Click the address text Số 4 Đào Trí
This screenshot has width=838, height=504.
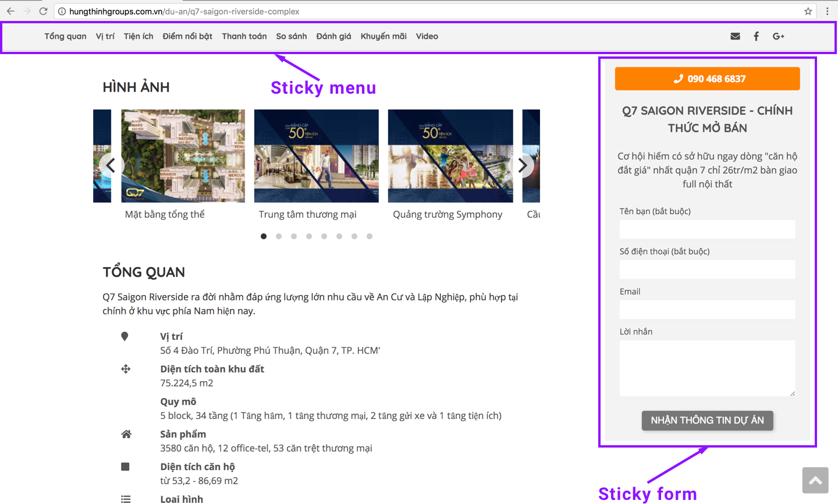point(270,350)
